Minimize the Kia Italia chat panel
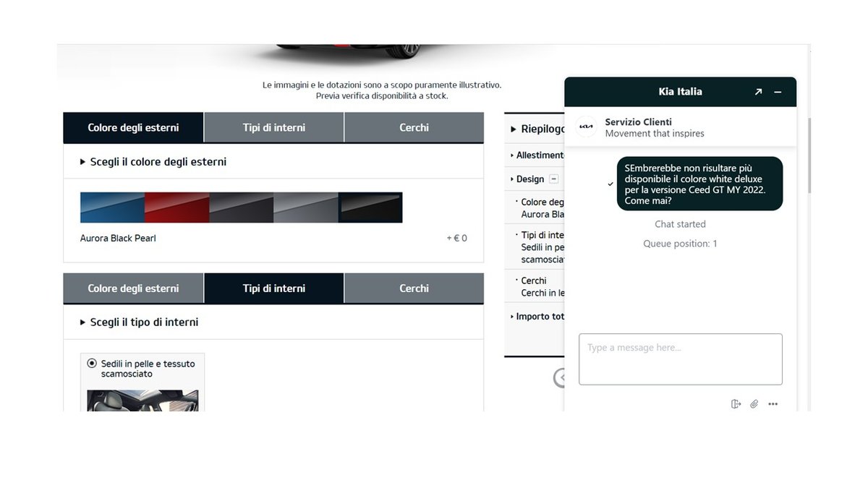868x488 pixels. pos(778,92)
